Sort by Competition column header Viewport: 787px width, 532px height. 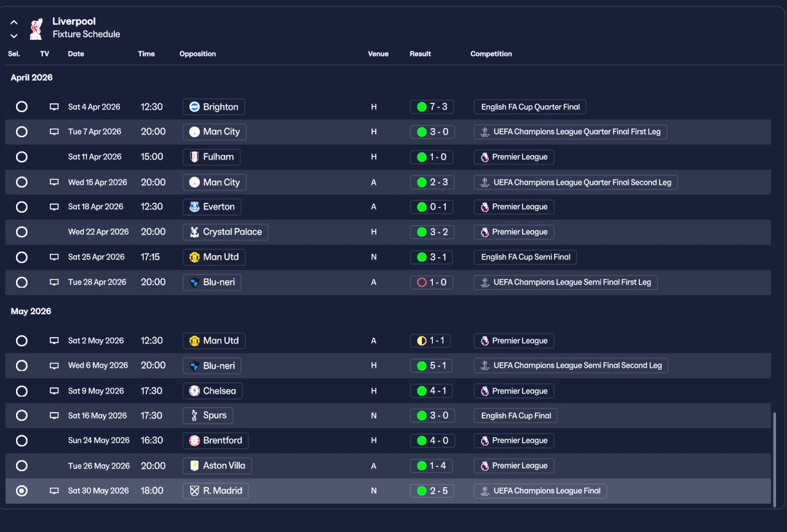(491, 54)
